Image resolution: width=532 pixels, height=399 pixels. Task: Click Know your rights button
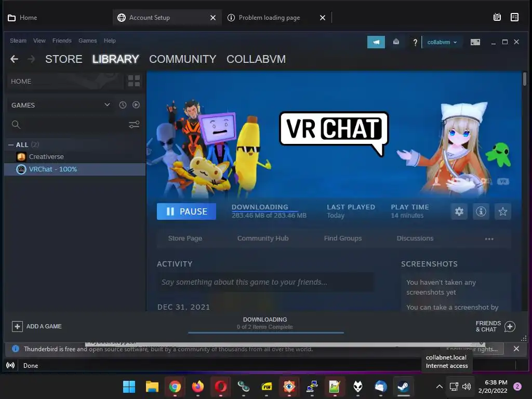[472, 349]
